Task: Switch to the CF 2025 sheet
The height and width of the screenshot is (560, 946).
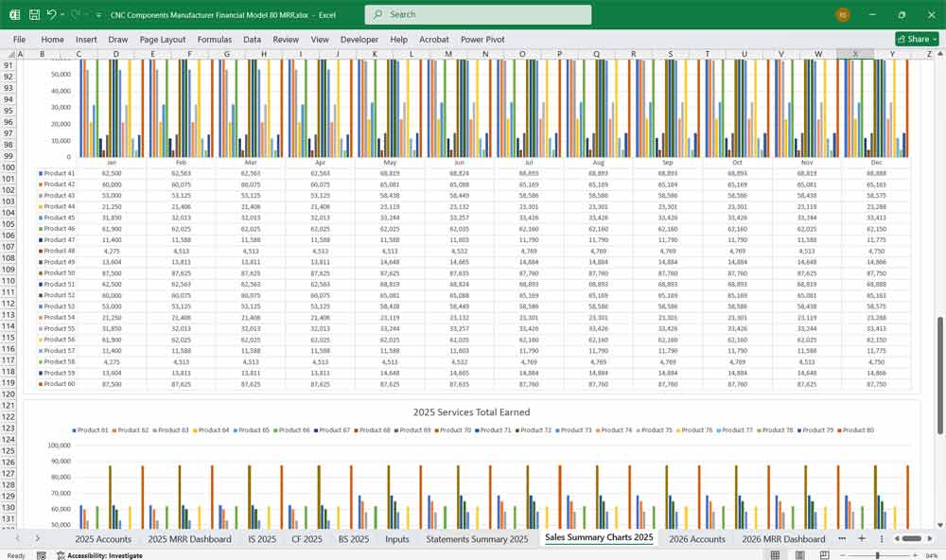Action: (x=307, y=539)
